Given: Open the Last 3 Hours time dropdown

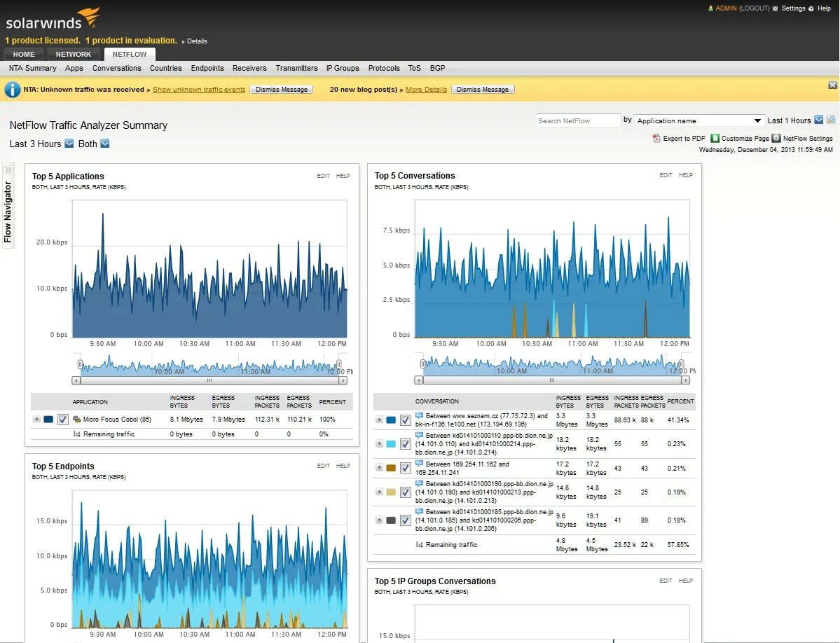Looking at the screenshot, I should [x=69, y=144].
